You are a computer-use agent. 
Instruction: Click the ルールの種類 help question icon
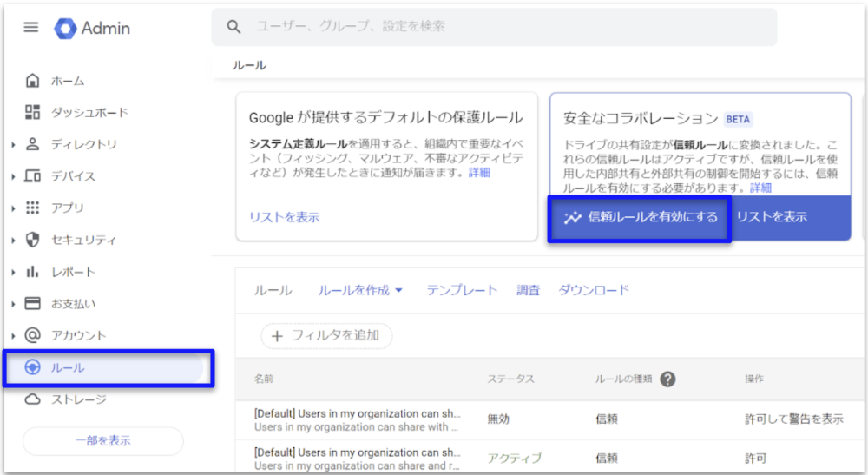[667, 379]
